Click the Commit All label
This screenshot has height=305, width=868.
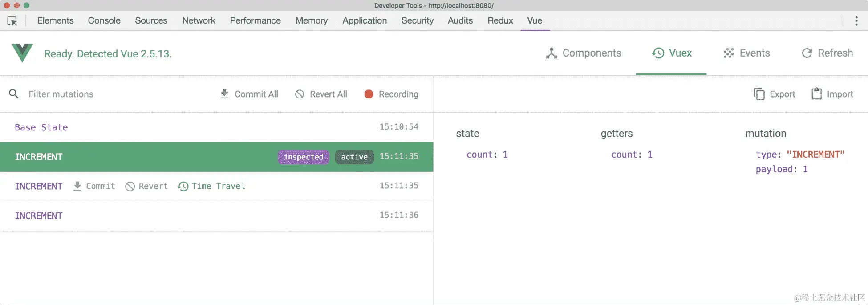[256, 94]
